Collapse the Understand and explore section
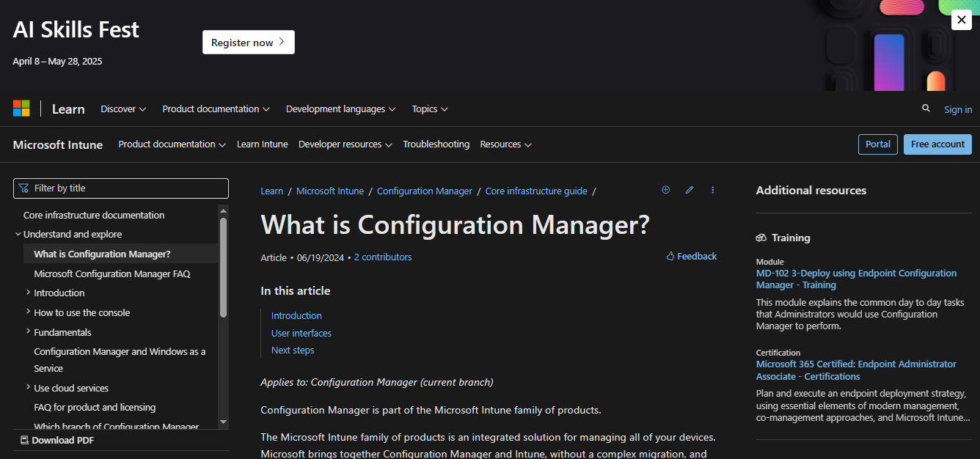The image size is (980, 459). point(18,235)
